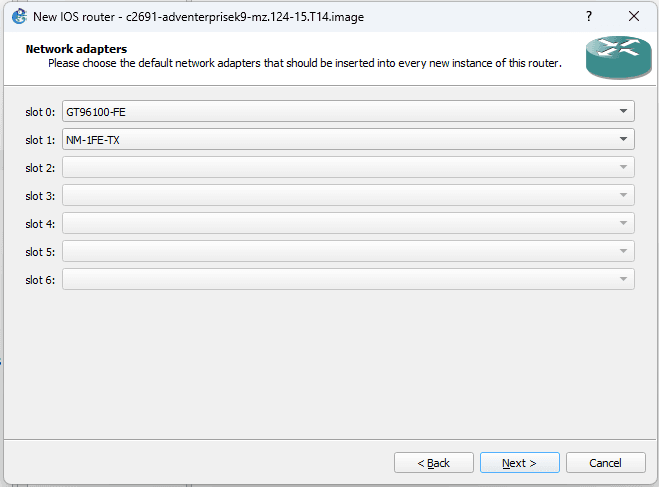The width and height of the screenshot is (659, 487).
Task: Open the slot 1 NM-1FE-TX dropdown
Action: click(348, 140)
